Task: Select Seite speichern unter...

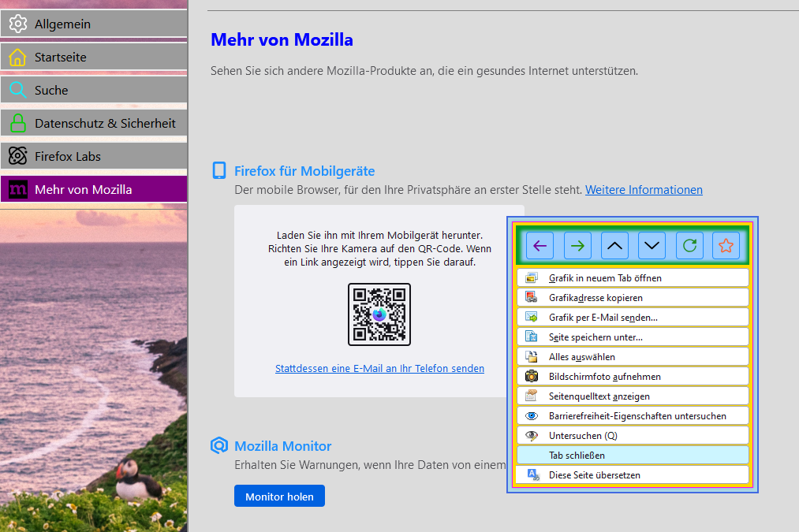Action: (633, 337)
